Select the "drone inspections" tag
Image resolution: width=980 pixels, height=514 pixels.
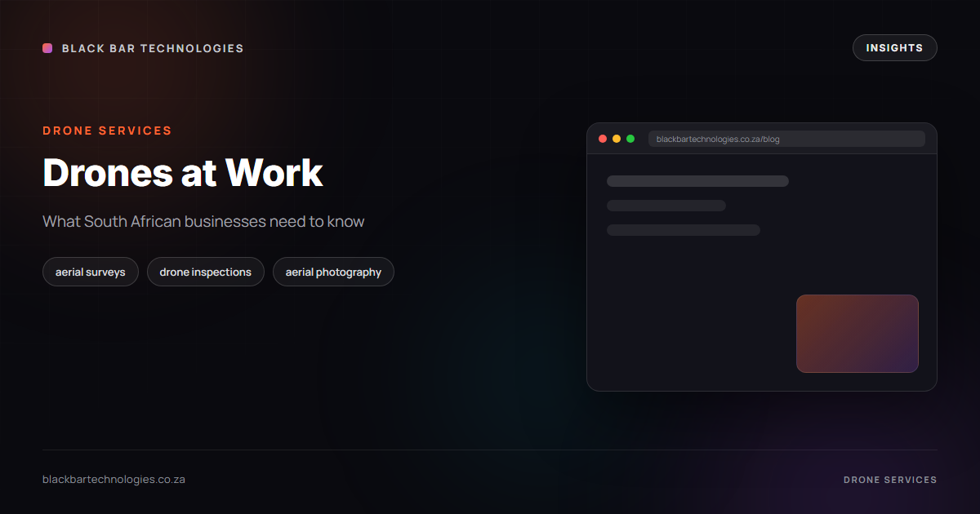pos(206,272)
